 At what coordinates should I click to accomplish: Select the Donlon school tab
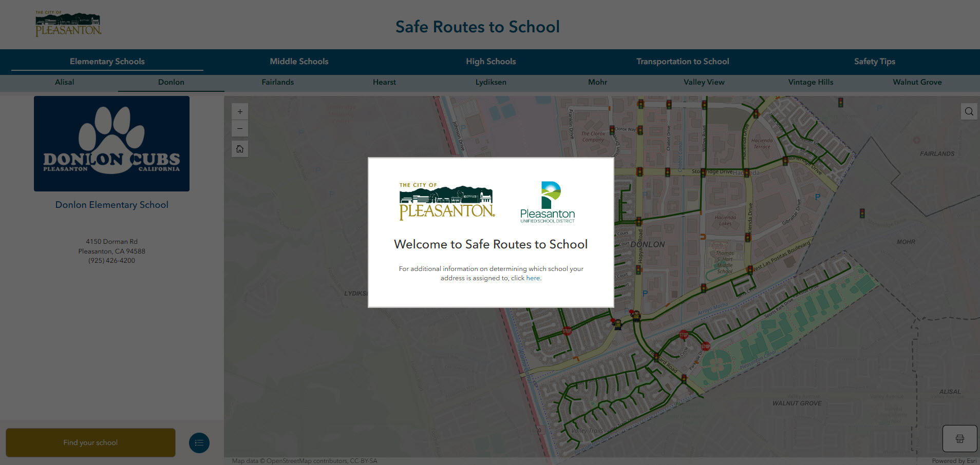tap(171, 82)
